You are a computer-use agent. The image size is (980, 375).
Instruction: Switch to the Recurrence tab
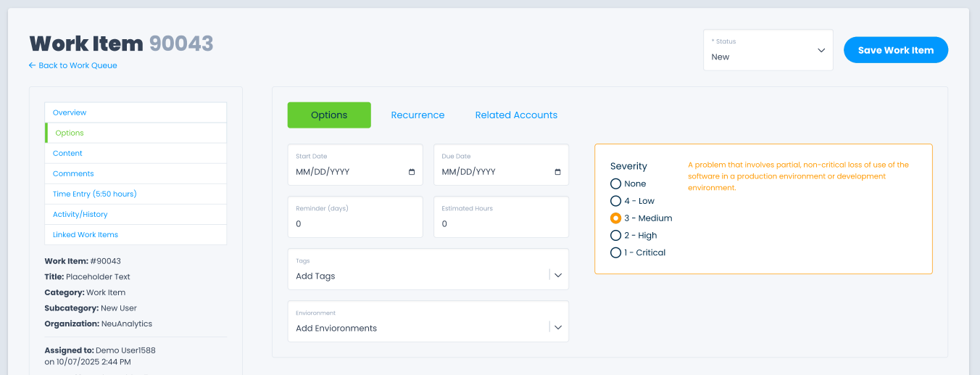coord(418,115)
